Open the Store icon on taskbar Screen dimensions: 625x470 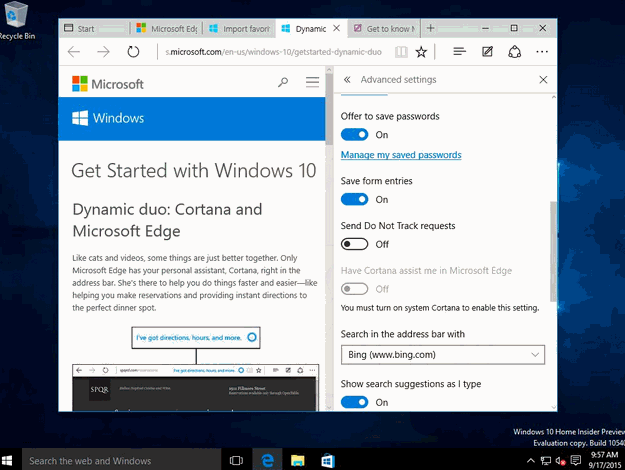pyautogui.click(x=328, y=460)
